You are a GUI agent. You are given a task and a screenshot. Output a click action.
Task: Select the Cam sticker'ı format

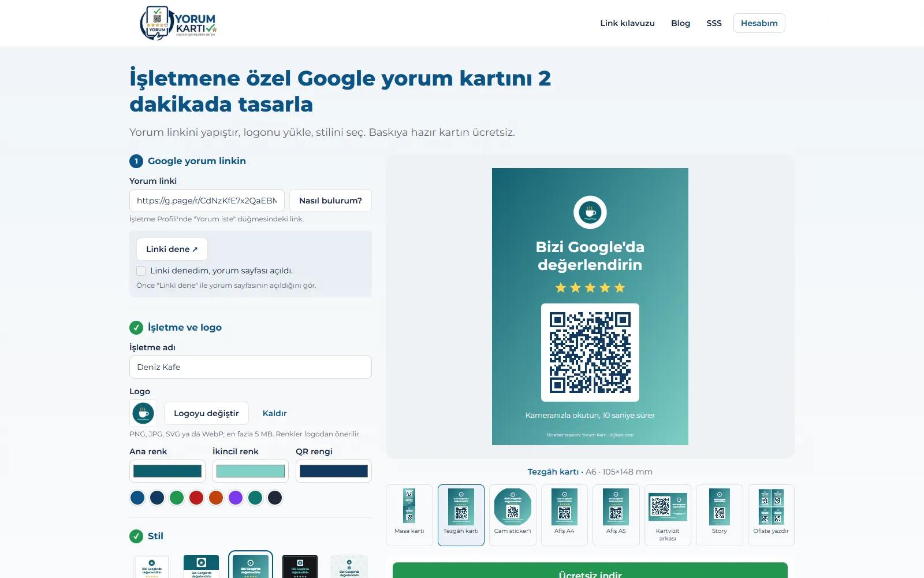[x=513, y=515]
